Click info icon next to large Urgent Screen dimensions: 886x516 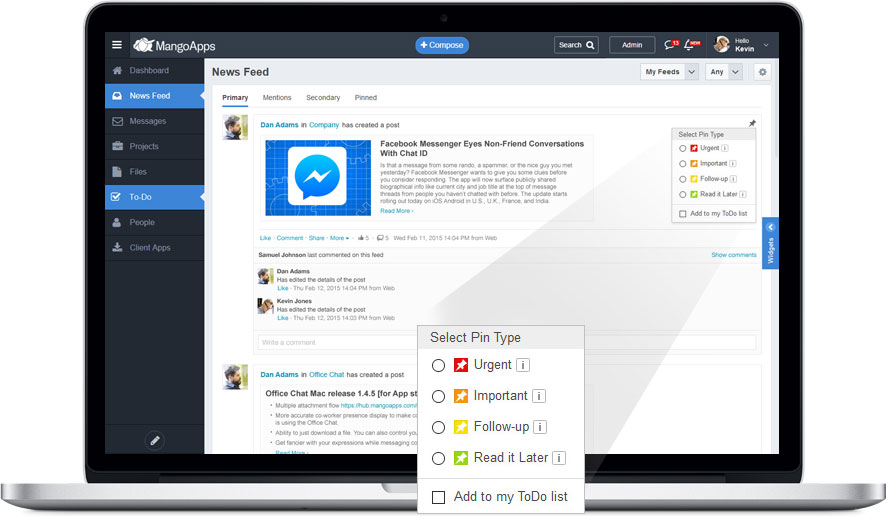(523, 365)
